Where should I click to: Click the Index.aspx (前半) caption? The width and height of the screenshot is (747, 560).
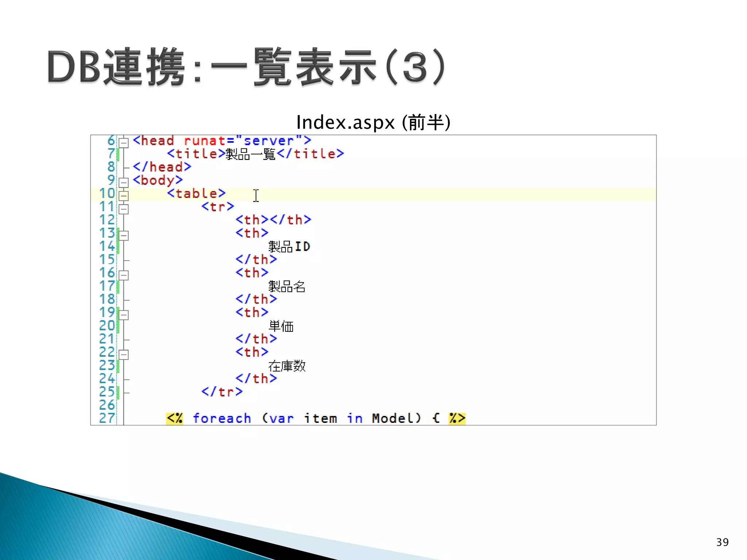[373, 122]
